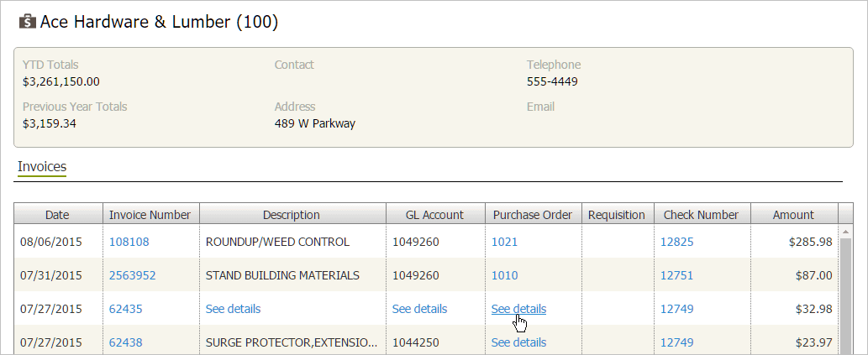Image resolution: width=868 pixels, height=355 pixels.
Task: Sort by Check Number column header
Action: coord(701,215)
